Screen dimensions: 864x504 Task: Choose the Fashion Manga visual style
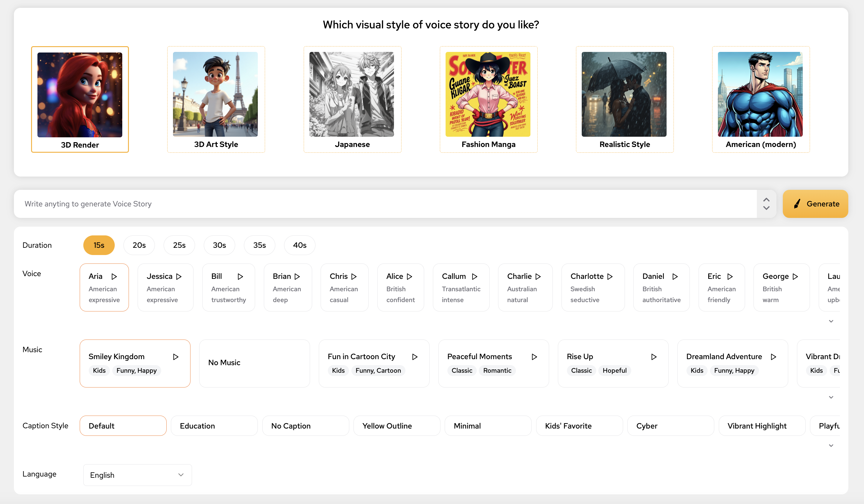(x=488, y=99)
